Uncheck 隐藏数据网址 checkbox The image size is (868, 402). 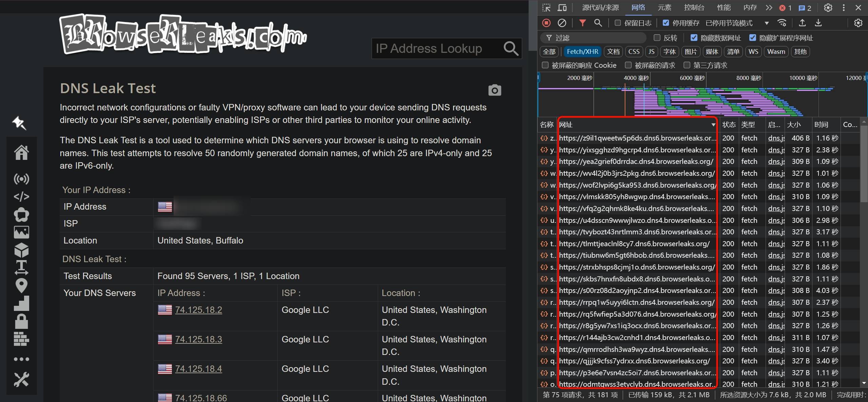pos(694,38)
